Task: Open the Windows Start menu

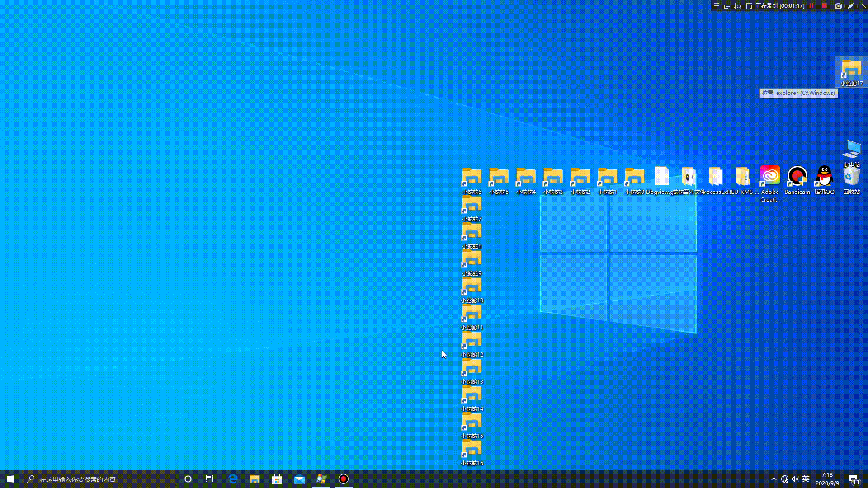Action: click(11, 479)
